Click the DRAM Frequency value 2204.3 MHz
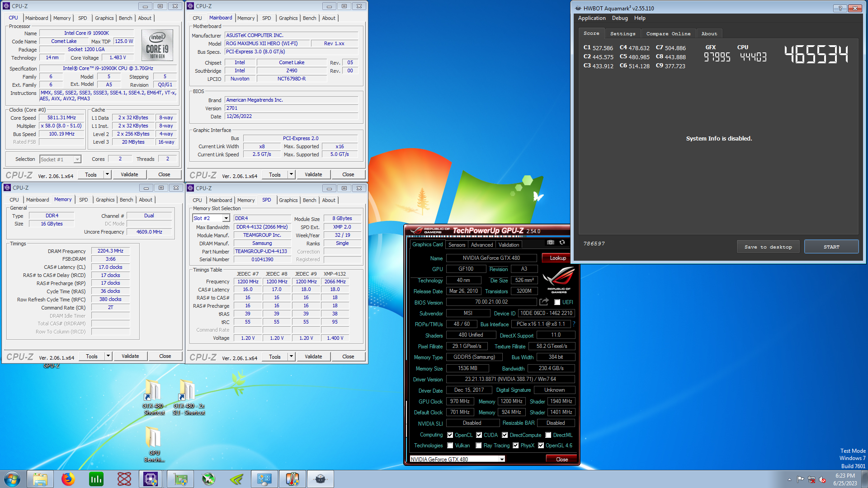The height and width of the screenshot is (488, 868). 110,251
